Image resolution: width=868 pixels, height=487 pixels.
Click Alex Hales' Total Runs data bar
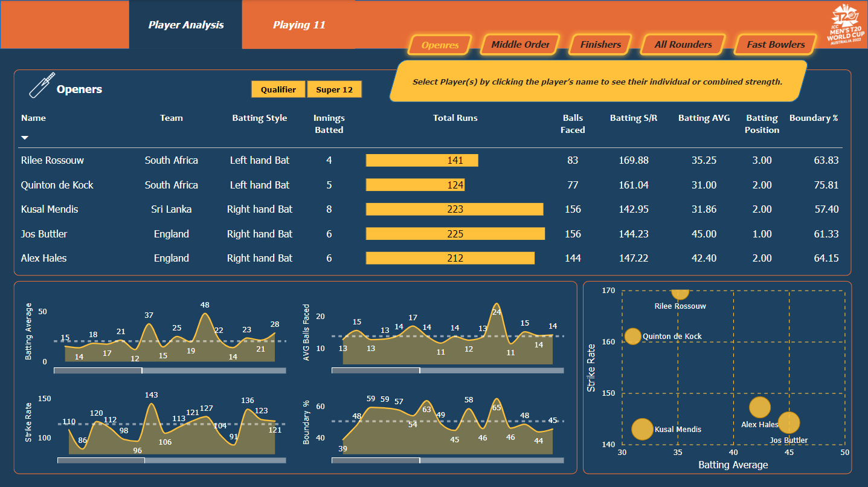coord(450,258)
